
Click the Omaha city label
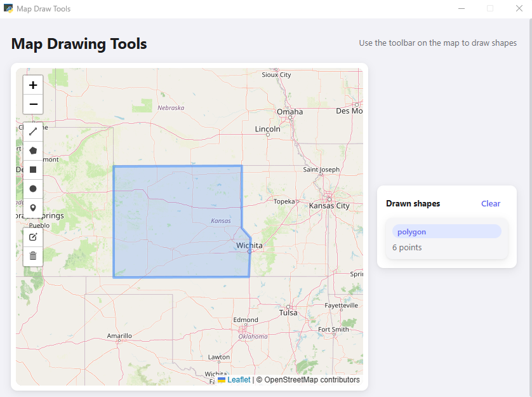click(x=289, y=112)
